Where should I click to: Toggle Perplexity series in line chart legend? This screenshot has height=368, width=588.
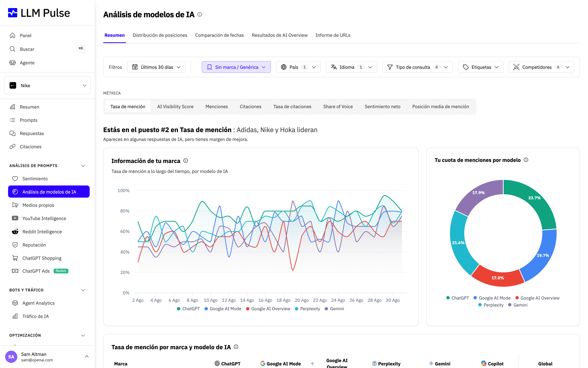(307, 309)
